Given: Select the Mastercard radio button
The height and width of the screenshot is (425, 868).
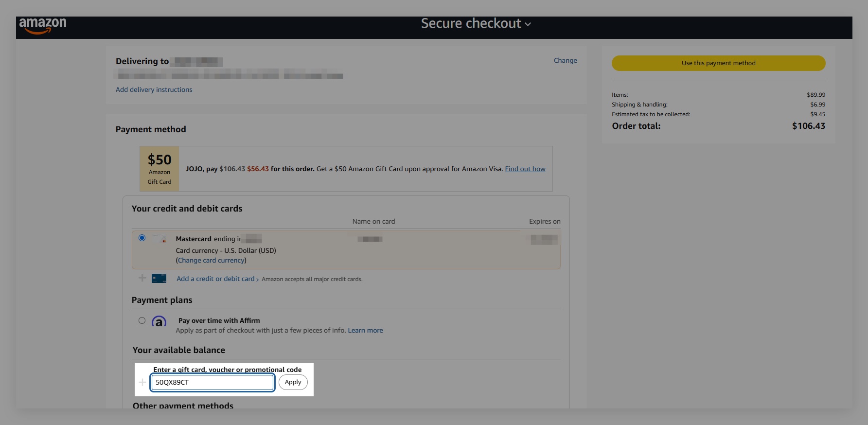Looking at the screenshot, I should 142,238.
